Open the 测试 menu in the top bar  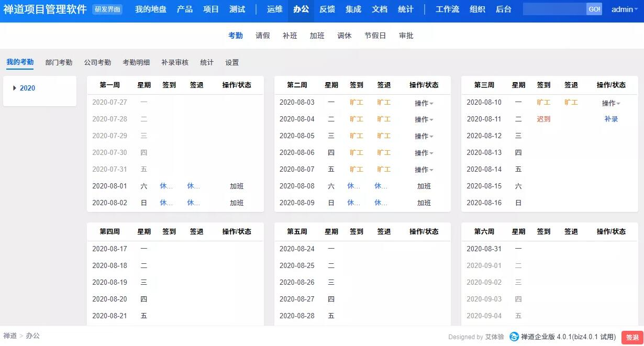click(x=237, y=9)
